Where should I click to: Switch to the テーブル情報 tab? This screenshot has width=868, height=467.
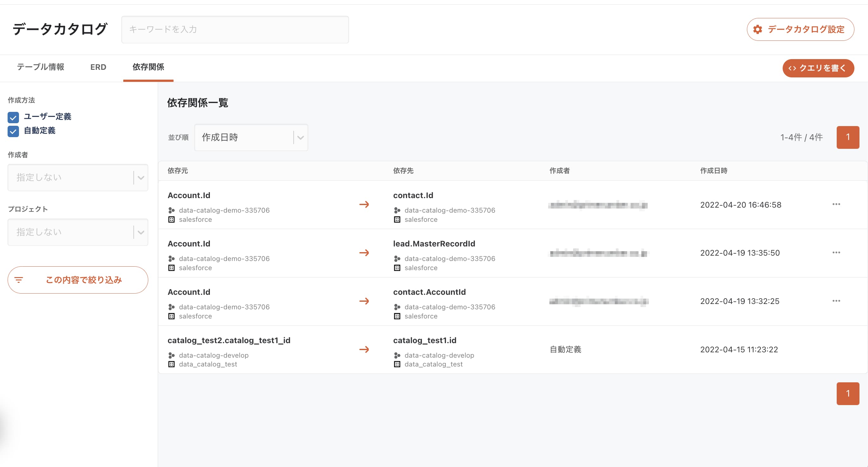[41, 67]
